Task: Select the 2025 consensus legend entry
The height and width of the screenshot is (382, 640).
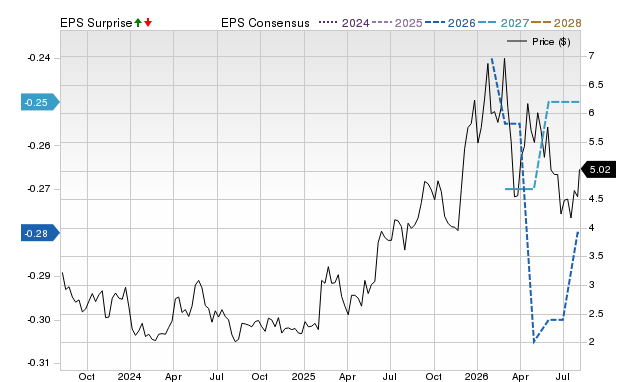Action: [397, 23]
